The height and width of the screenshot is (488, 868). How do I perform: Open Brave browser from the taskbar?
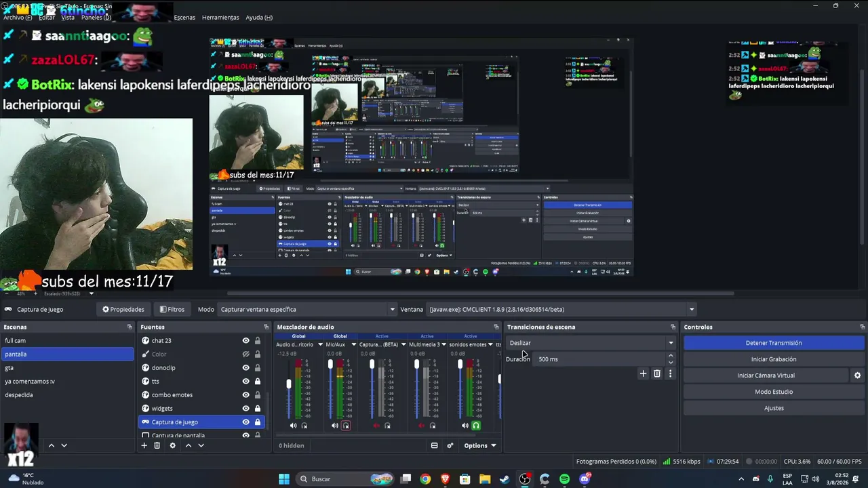point(445,479)
